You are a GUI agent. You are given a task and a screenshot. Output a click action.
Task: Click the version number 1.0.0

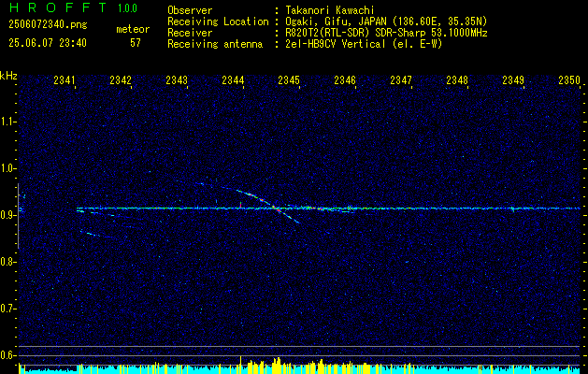pos(127,7)
